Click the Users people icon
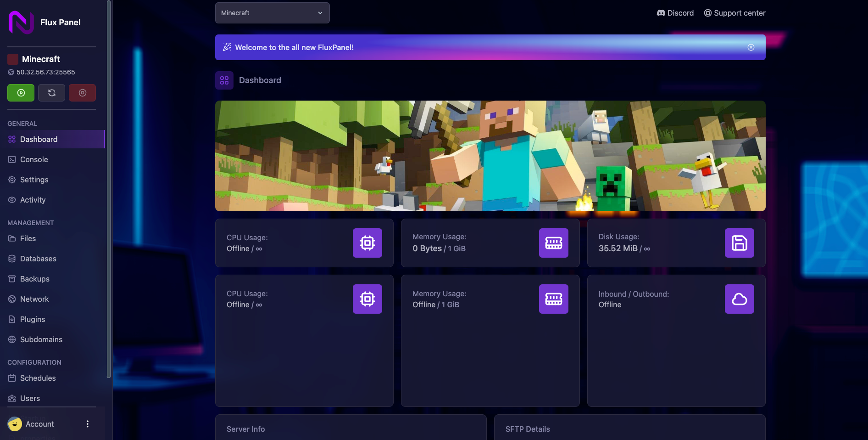The height and width of the screenshot is (440, 868). [x=12, y=398]
